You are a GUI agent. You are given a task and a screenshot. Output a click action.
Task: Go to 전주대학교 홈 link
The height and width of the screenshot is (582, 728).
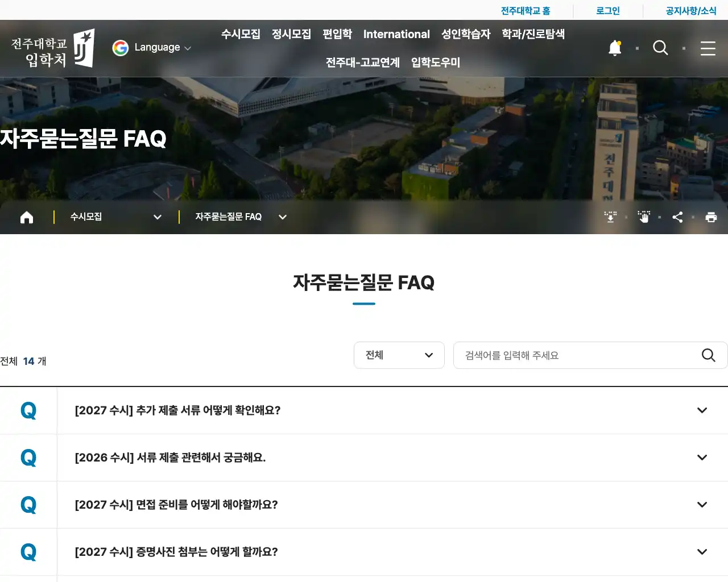[526, 11]
